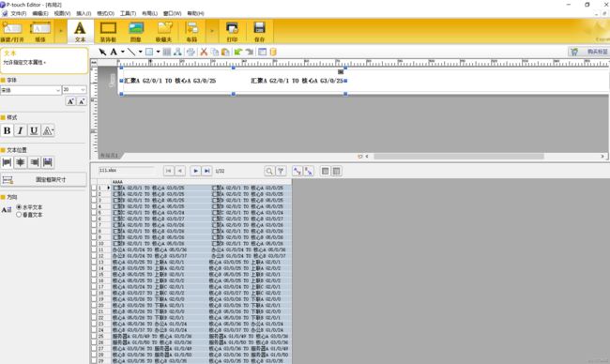Expand ribbon arrow after Paper button
The width and height of the screenshot is (610, 364).
pos(60,31)
